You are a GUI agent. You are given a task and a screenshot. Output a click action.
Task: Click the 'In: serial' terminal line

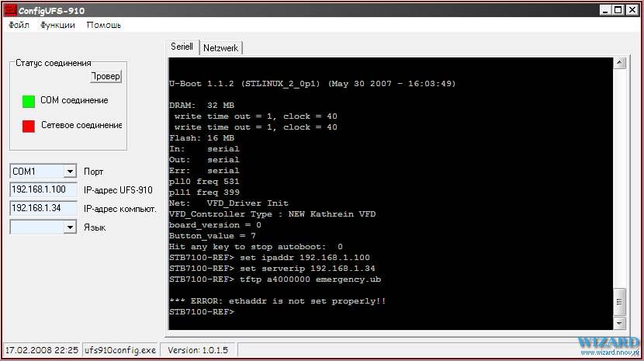204,149
